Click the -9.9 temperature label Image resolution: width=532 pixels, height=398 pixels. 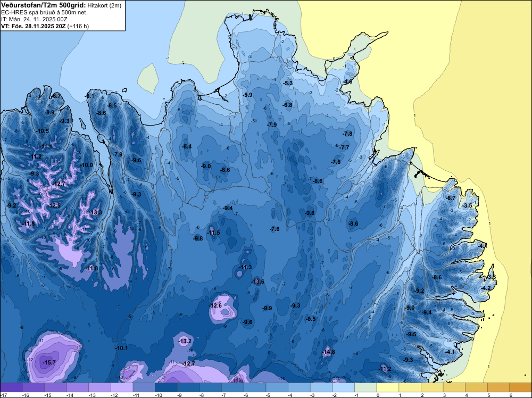(267, 308)
